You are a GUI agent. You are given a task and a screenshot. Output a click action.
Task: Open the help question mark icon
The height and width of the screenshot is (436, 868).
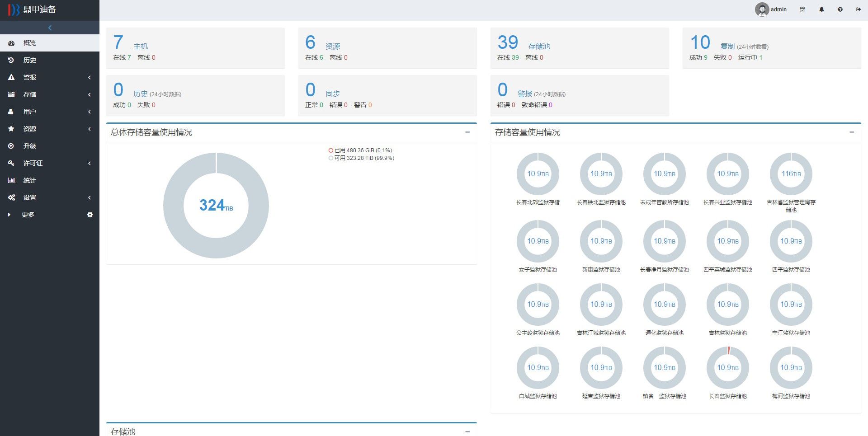(840, 9)
